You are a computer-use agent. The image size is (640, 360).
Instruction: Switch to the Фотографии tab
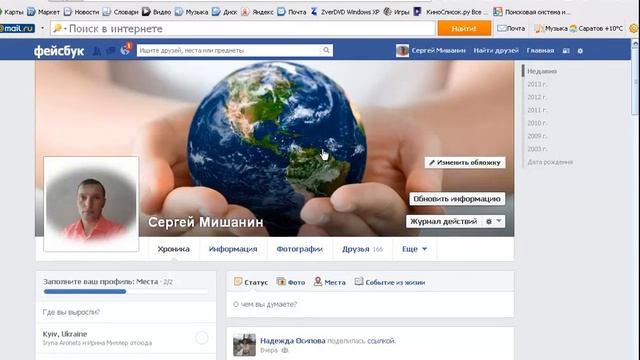[300, 249]
